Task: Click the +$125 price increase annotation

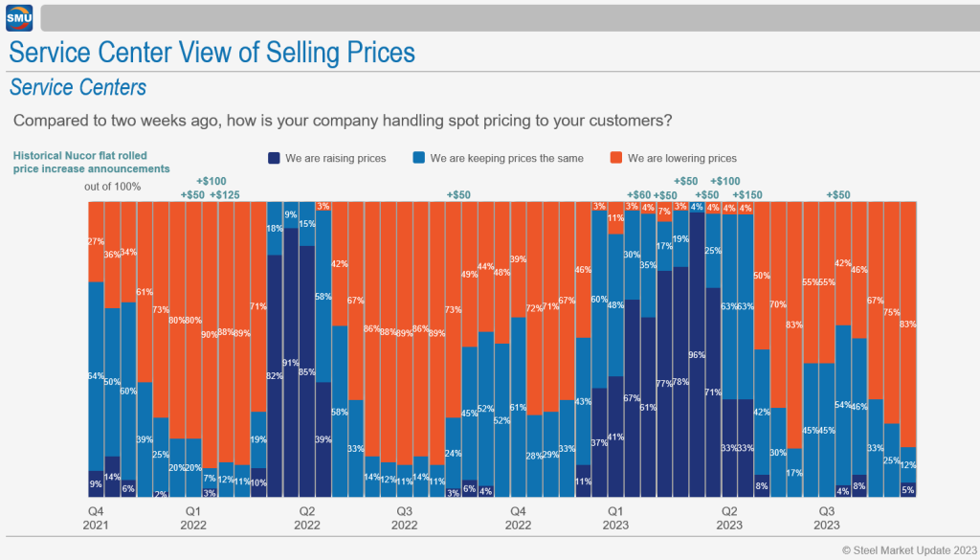Action: [224, 195]
